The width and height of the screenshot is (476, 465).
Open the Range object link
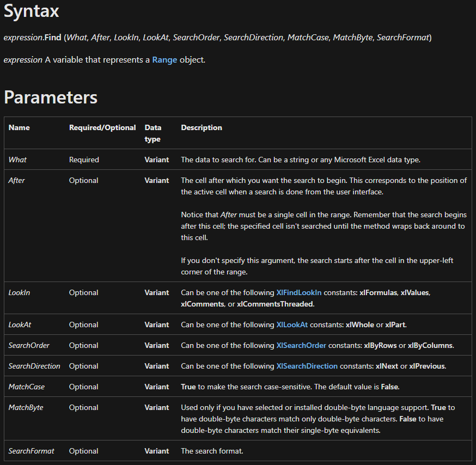164,60
